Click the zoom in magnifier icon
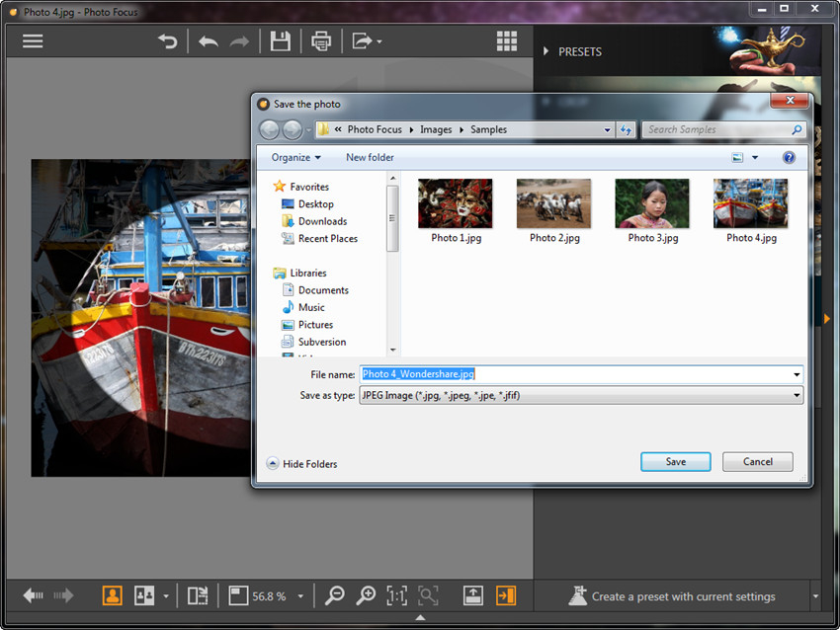Screen dimensions: 840x630 pyautogui.click(x=366, y=595)
